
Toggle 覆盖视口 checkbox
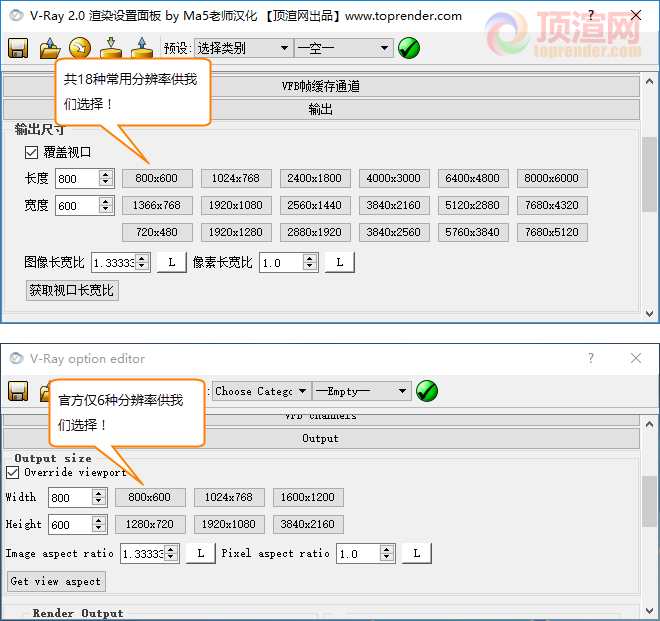31,152
